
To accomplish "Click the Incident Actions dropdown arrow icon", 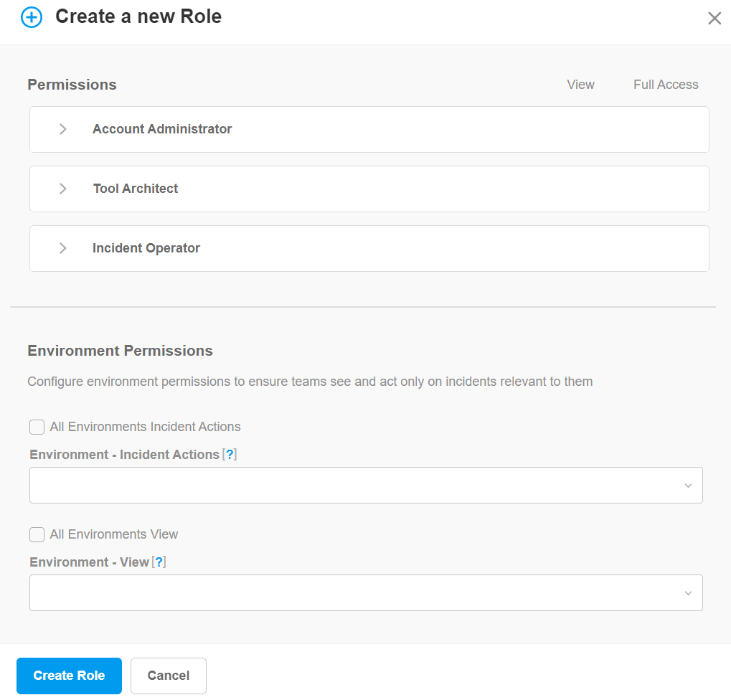I will point(688,486).
